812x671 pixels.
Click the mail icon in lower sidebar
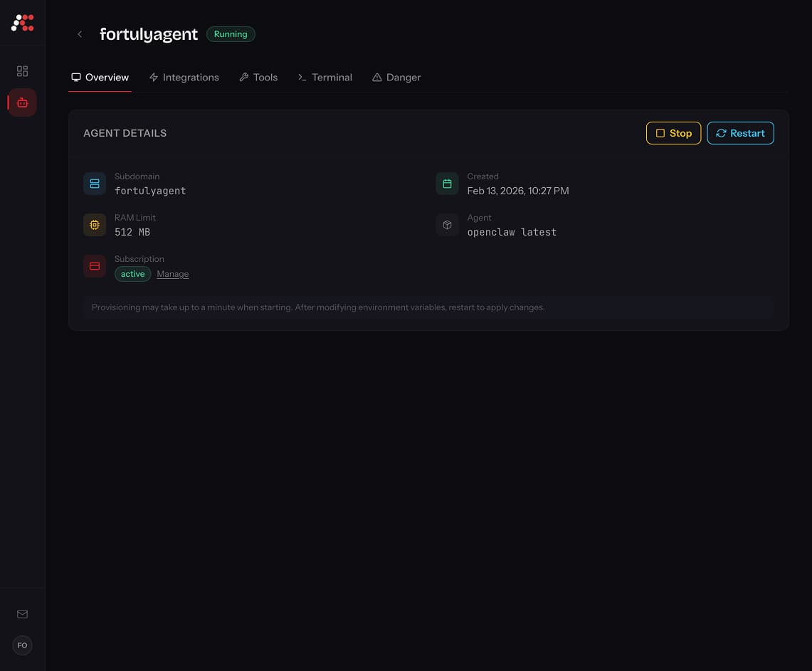pos(22,614)
